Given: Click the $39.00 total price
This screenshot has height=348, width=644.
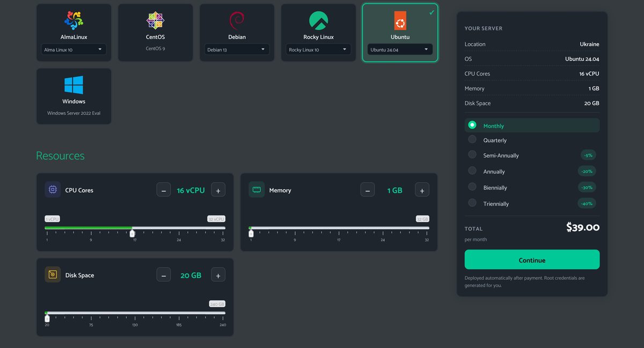Looking at the screenshot, I should (583, 228).
